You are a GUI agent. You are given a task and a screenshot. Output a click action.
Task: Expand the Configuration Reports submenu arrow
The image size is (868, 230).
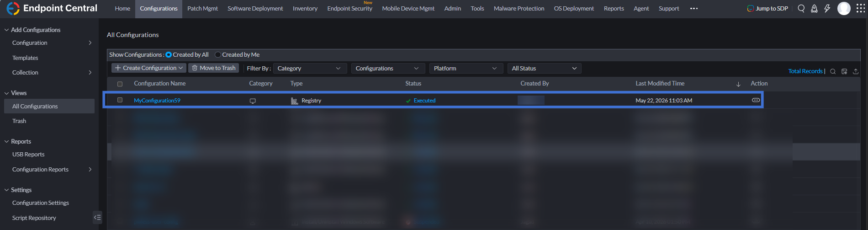click(x=90, y=169)
